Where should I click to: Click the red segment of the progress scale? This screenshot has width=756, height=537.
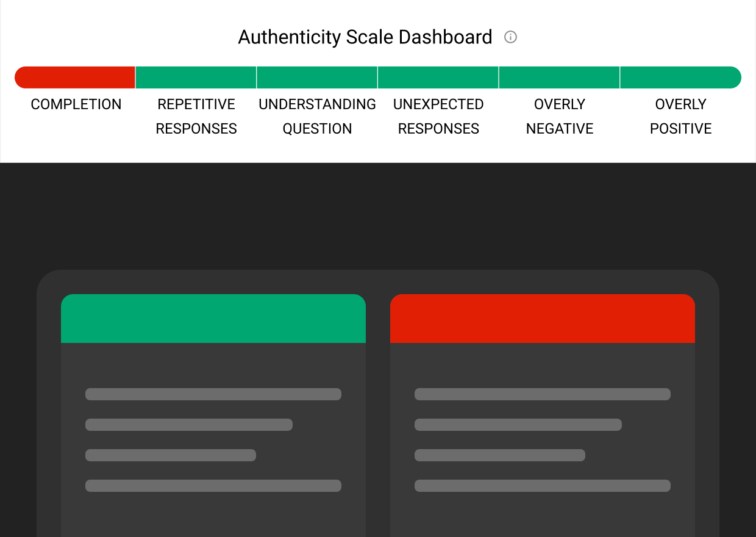[x=74, y=77]
